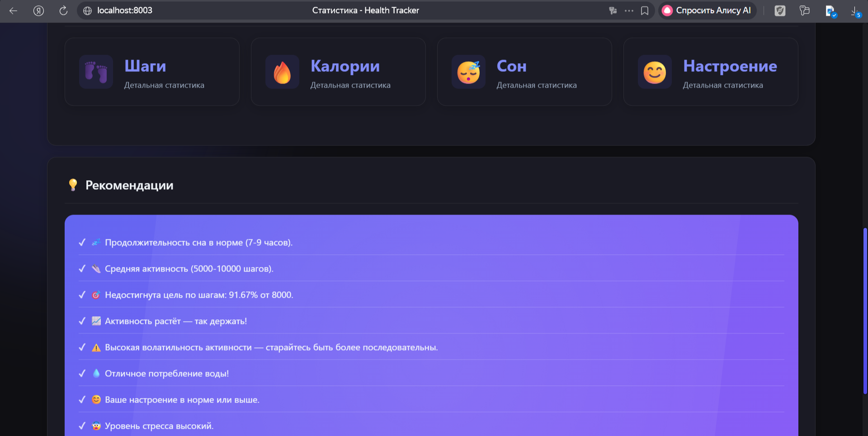Click 'Детальная статистика' under Настроение
This screenshot has width=868, height=436.
click(723, 85)
